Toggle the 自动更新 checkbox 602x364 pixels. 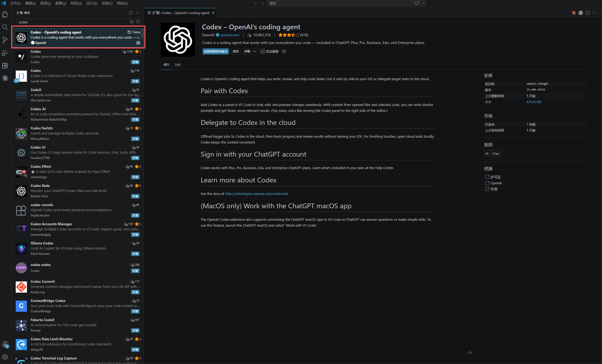[x=263, y=51]
